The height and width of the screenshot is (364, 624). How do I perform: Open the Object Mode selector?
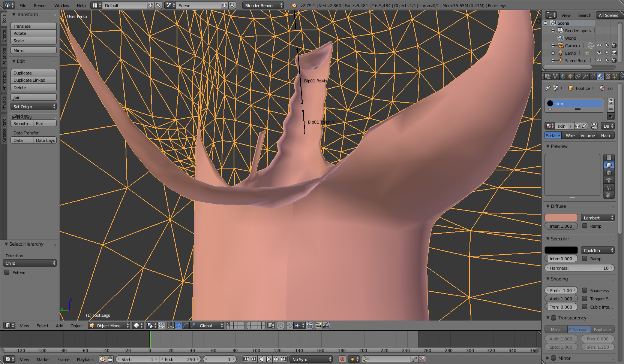[109, 325]
